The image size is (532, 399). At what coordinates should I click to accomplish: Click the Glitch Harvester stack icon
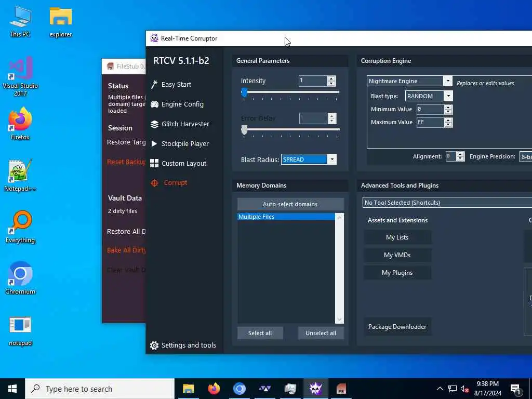[x=154, y=124]
